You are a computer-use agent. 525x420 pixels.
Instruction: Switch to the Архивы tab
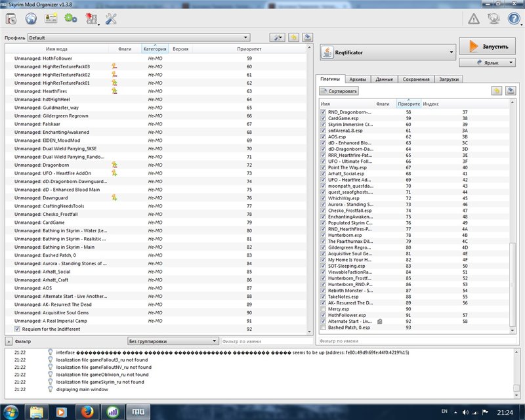click(x=358, y=79)
